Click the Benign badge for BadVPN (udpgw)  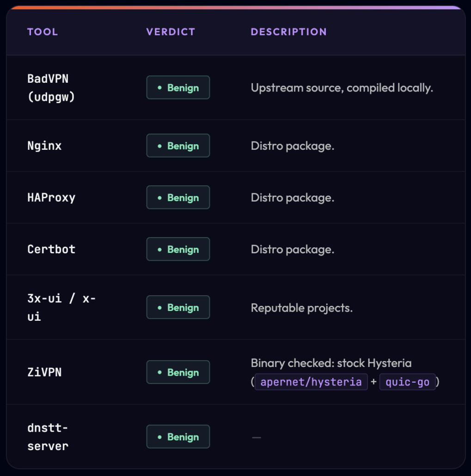point(178,87)
